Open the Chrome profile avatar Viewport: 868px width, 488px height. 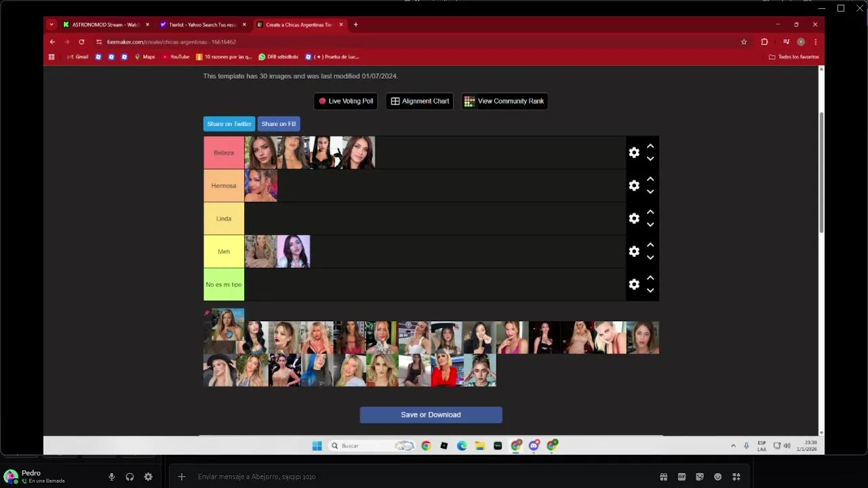tap(801, 42)
